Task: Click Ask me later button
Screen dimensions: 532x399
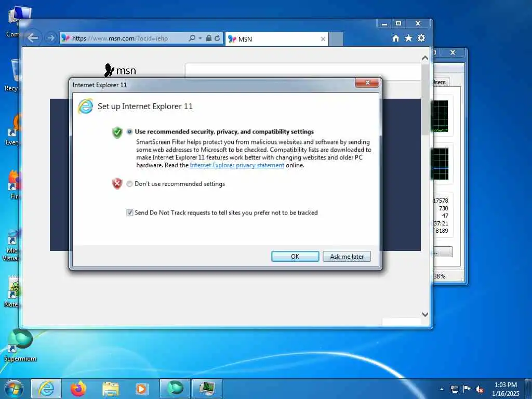Action: point(347,257)
